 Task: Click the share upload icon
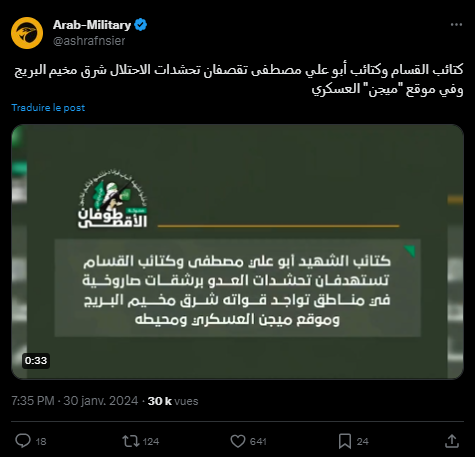point(452,441)
